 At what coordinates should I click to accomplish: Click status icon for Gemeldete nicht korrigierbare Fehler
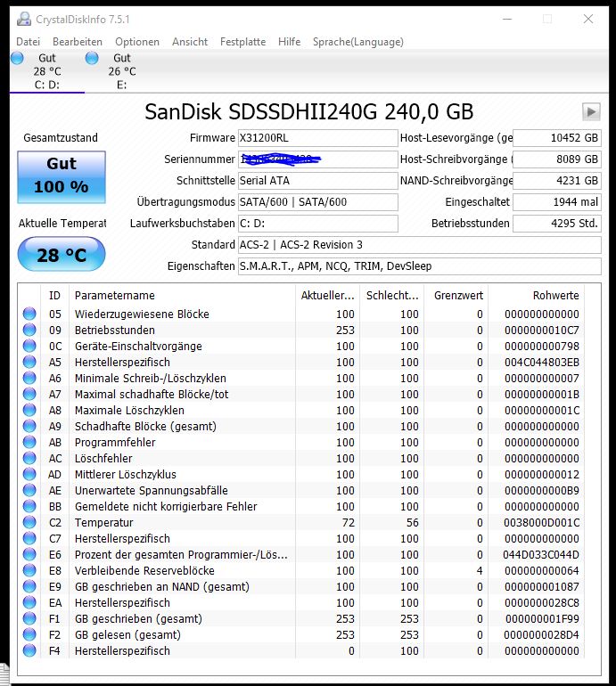pos(29,506)
